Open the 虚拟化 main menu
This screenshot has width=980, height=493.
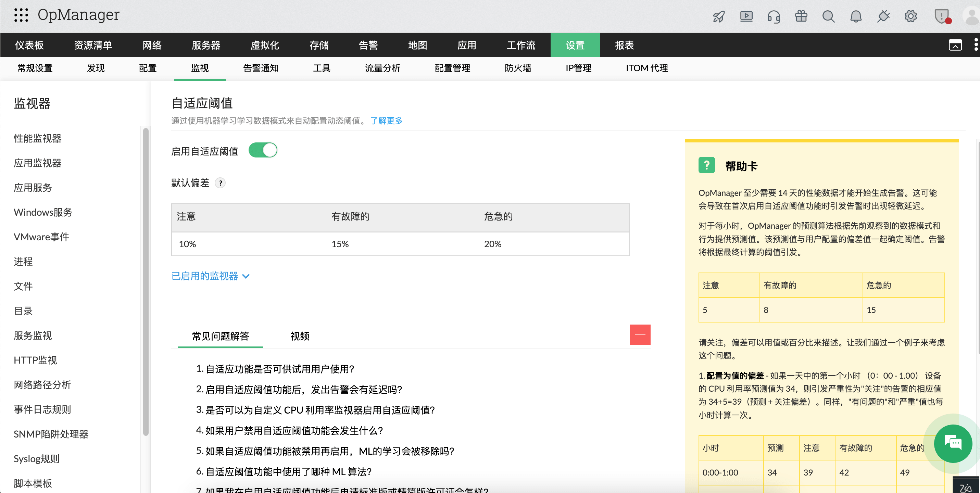click(265, 45)
